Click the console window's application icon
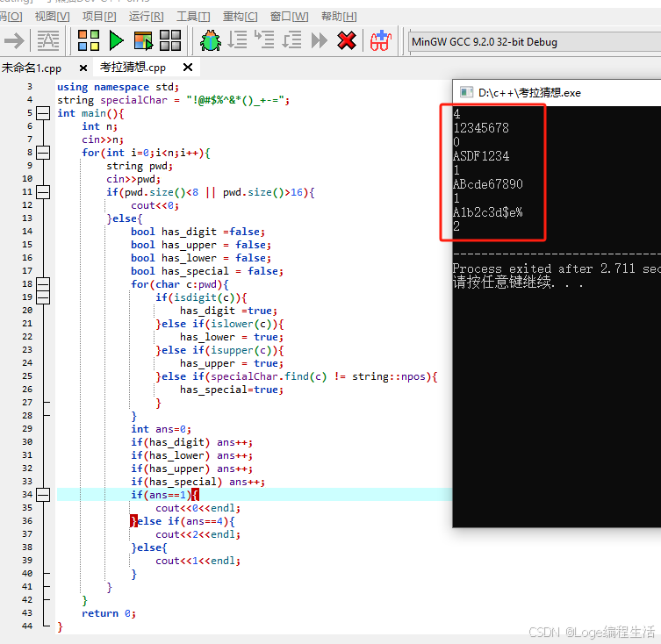This screenshot has width=661, height=644. [466, 92]
